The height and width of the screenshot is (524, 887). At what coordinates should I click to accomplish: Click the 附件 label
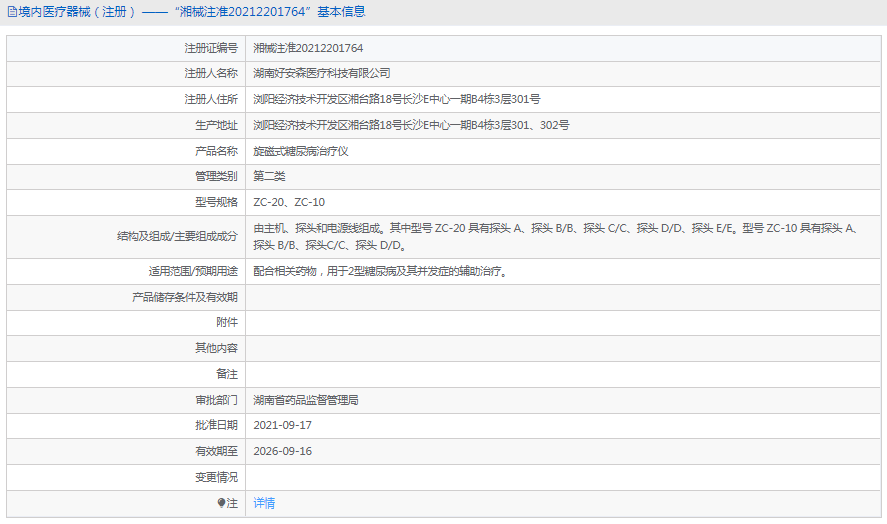tap(227, 322)
